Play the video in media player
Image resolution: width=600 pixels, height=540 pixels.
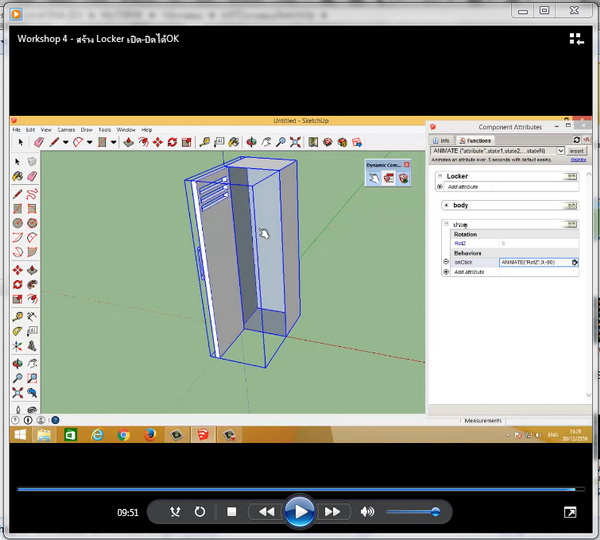point(300,512)
